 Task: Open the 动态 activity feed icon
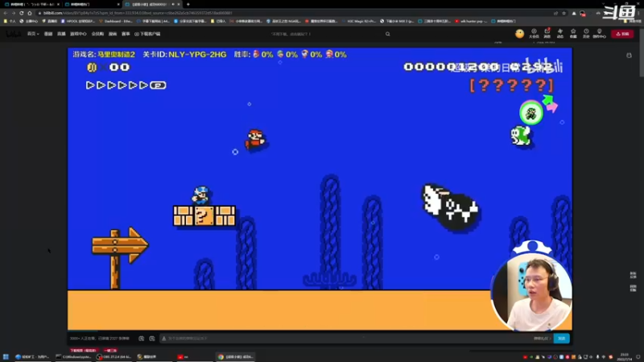[x=559, y=34]
